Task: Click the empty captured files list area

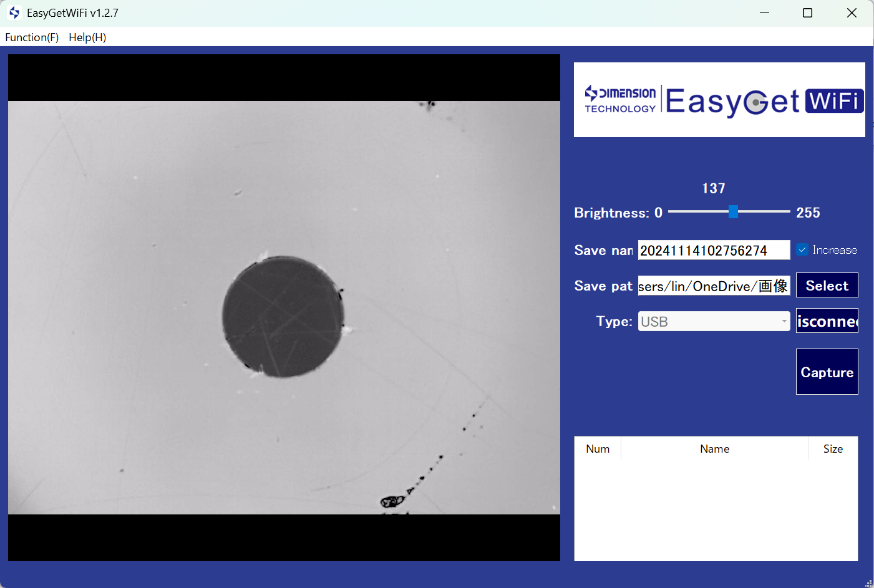Action: (716, 510)
